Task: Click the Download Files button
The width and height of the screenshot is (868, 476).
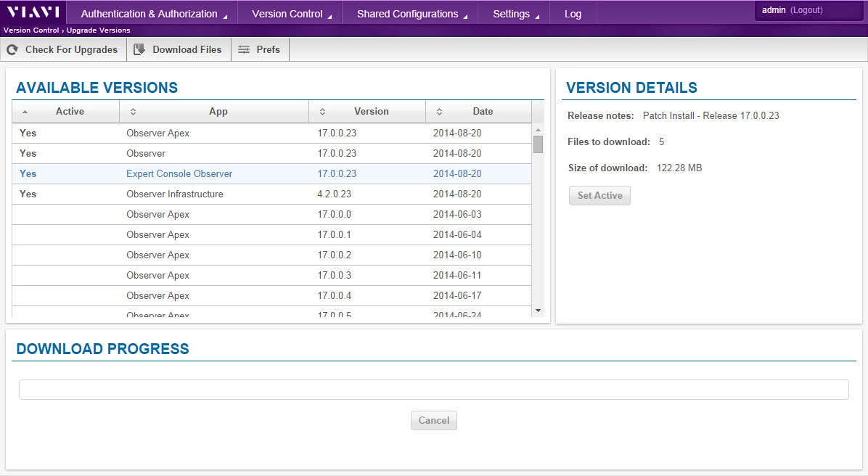Action: (x=179, y=50)
